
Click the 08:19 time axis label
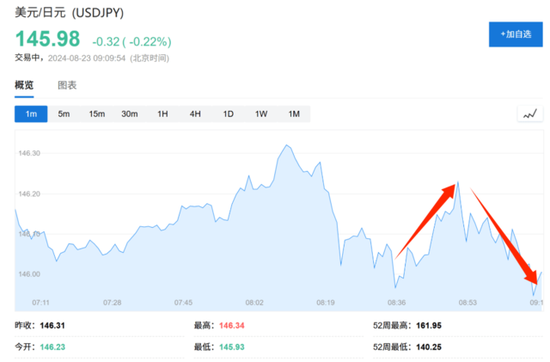click(x=326, y=302)
